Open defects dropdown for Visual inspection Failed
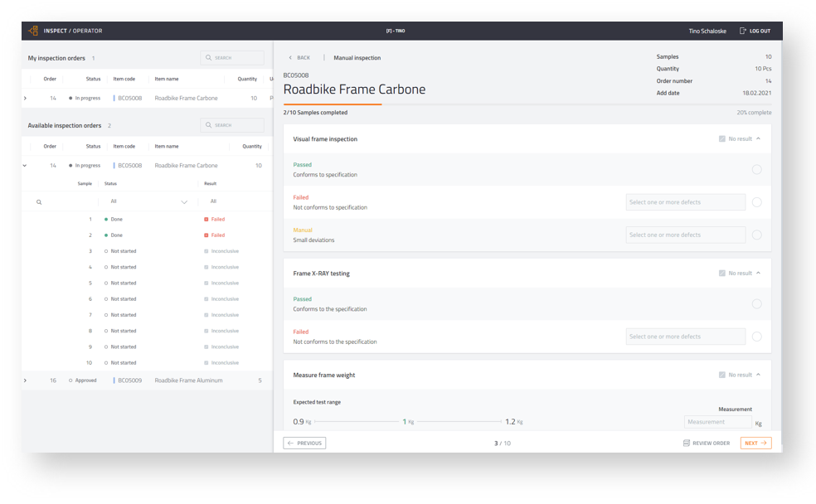Screen dimensions: 816x504 [x=685, y=202]
